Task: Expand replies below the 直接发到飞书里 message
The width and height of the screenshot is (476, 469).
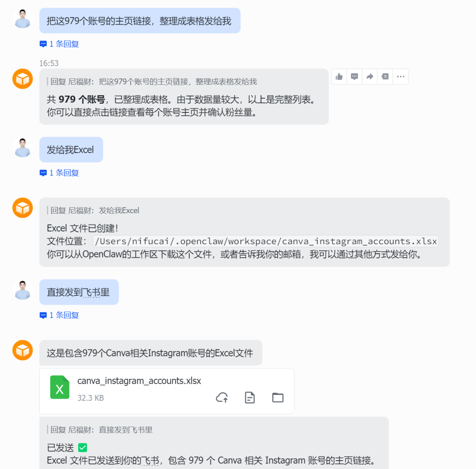Action: click(x=59, y=315)
